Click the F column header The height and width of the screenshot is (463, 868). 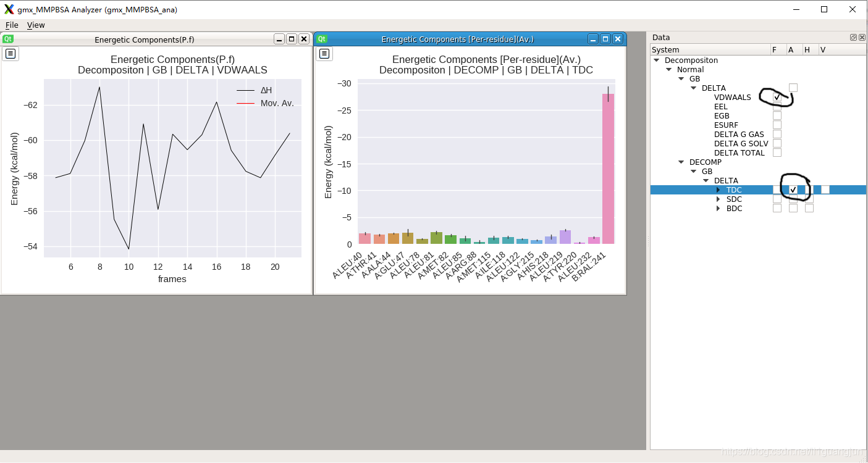[778, 49]
